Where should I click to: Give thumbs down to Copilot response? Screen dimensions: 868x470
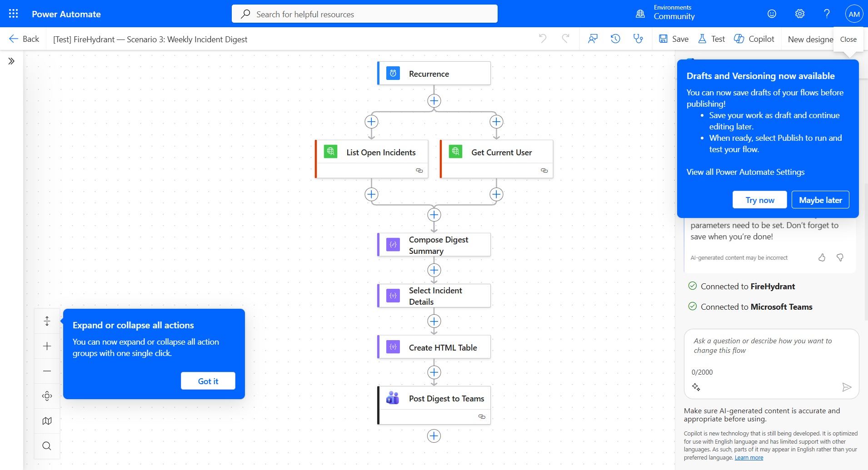pos(840,257)
